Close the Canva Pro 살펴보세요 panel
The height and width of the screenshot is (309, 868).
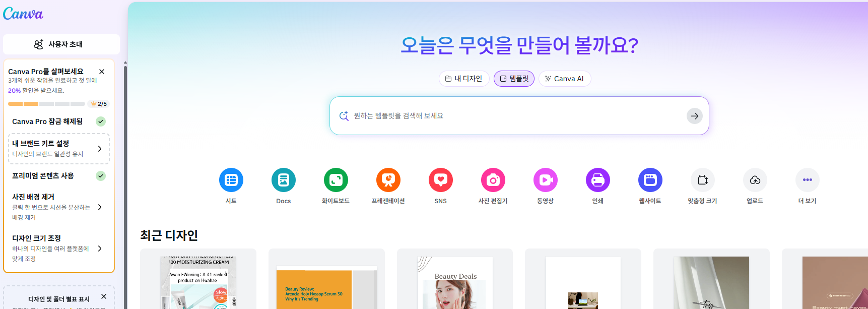click(102, 72)
